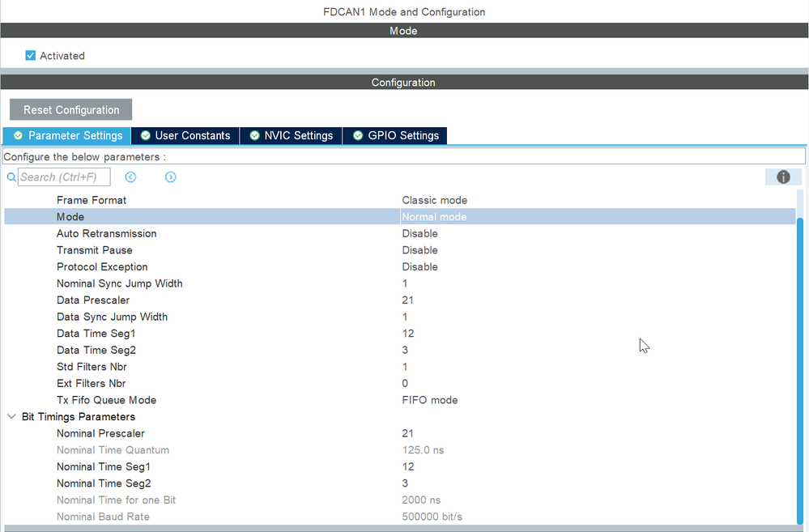Select Nominal Time for one Bit label
Screen dimensions: 809x532
tap(116, 500)
